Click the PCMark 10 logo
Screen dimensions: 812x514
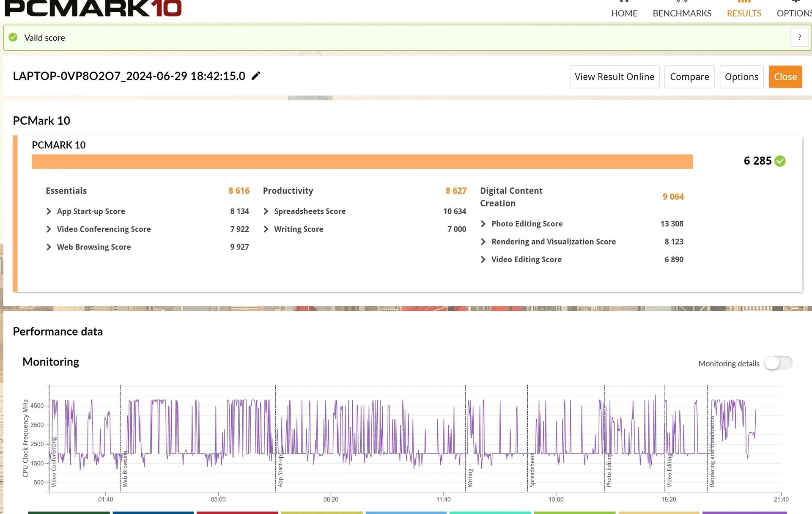tap(93, 8)
